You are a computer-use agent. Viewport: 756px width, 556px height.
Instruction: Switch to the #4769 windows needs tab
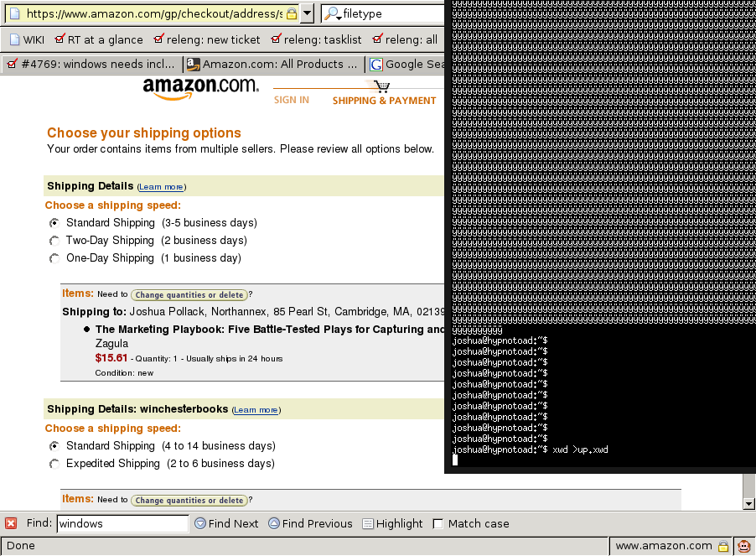[x=91, y=65]
